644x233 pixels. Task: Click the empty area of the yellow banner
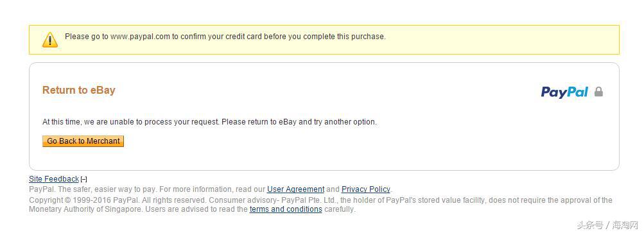pos(501,39)
